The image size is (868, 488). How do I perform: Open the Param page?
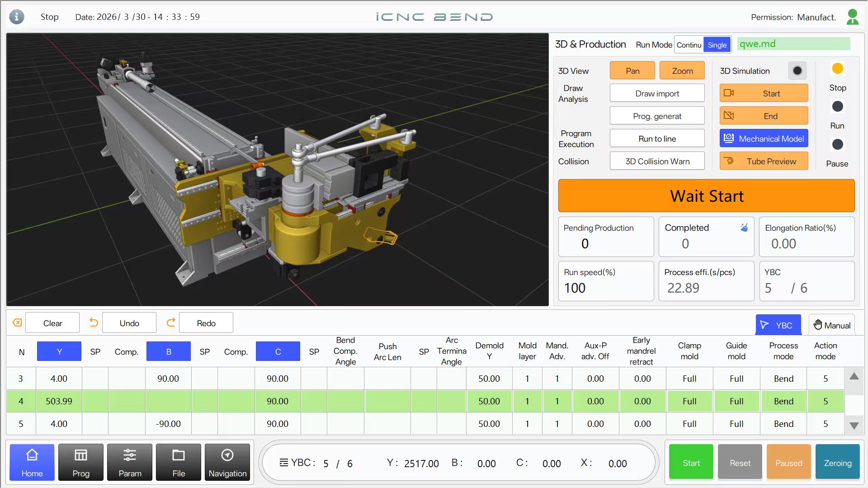click(130, 462)
